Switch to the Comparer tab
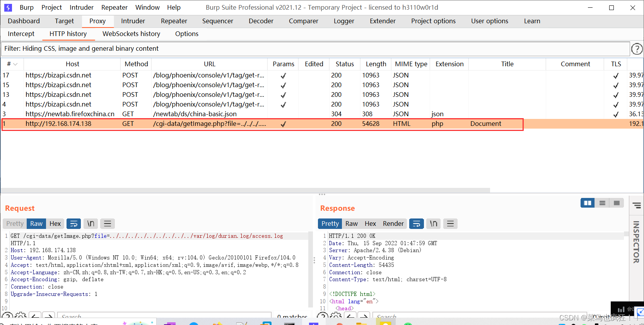Viewport: 644px width, 325px height. 304,21
